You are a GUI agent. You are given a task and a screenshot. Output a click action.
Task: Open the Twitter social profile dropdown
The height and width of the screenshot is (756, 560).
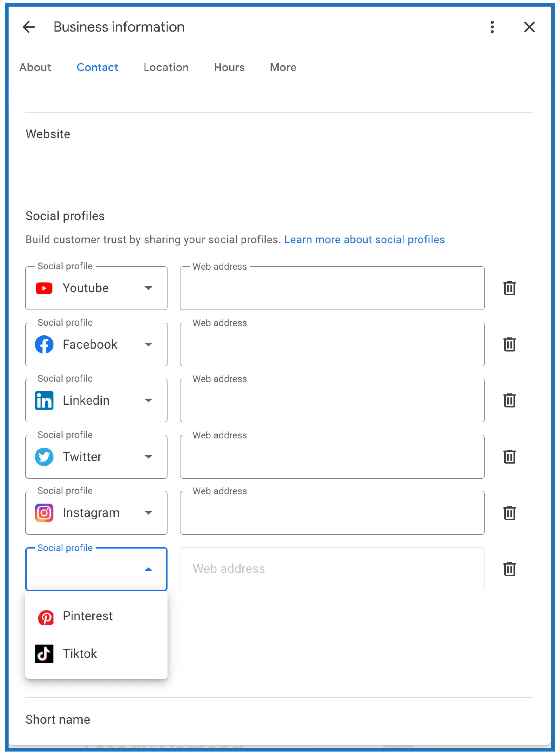click(96, 457)
